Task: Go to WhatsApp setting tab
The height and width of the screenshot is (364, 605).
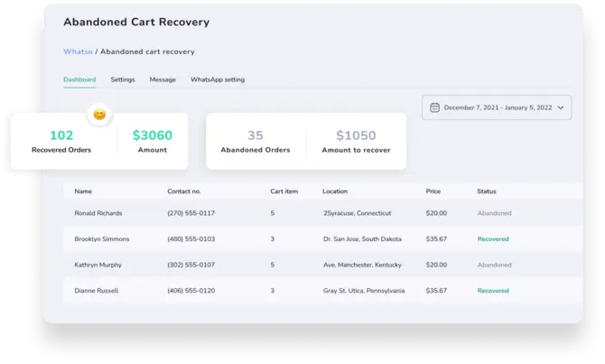Action: click(x=218, y=79)
